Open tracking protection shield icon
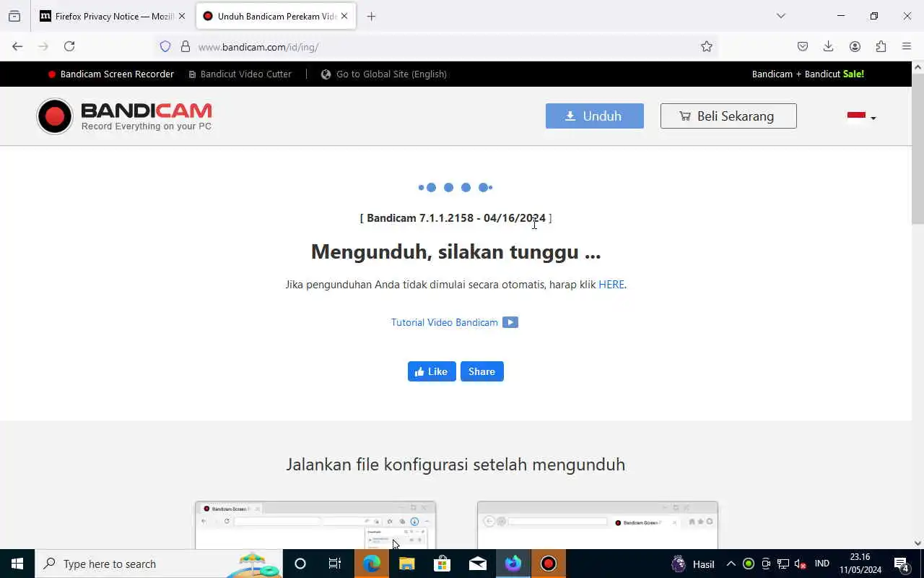The image size is (924, 578). (165, 46)
